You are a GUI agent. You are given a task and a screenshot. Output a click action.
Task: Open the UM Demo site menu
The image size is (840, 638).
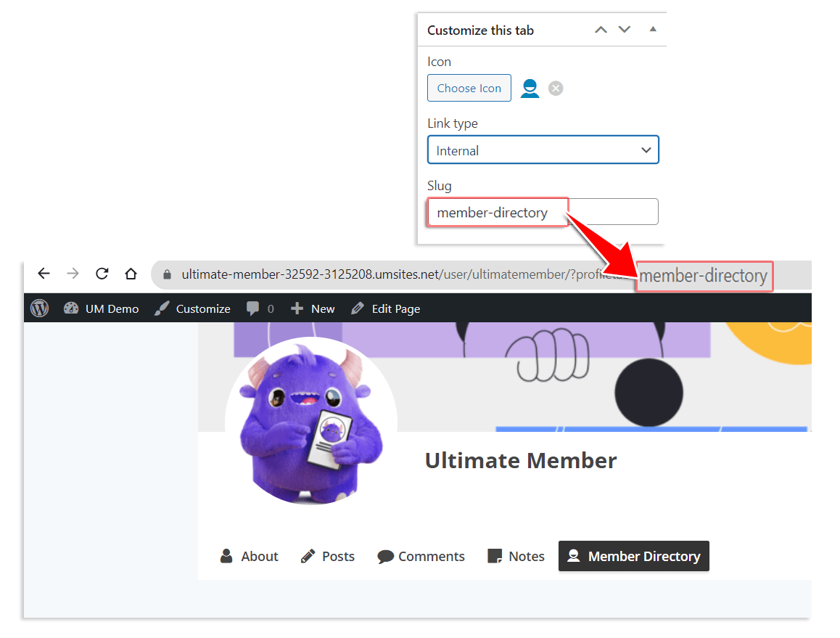(x=102, y=308)
